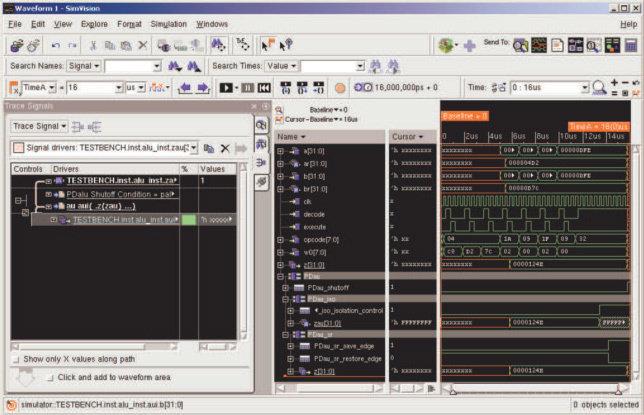Click the zoom magnifier icon beside time range
The height and width of the screenshot is (415, 644).
click(x=599, y=88)
